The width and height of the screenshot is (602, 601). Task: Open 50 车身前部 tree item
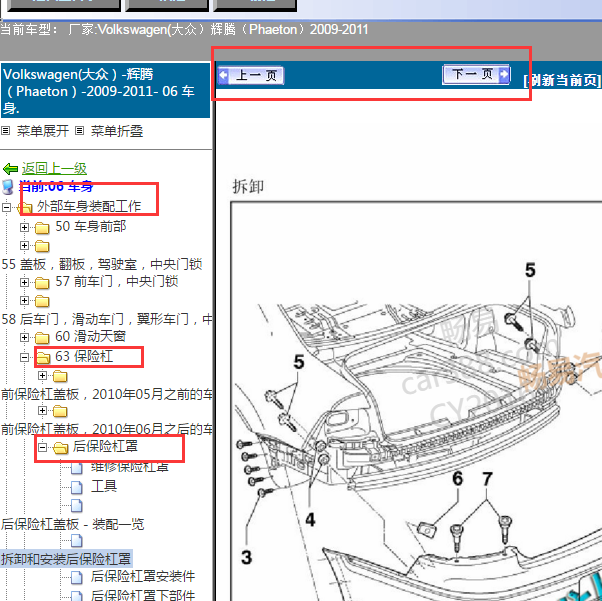pyautogui.click(x=91, y=227)
